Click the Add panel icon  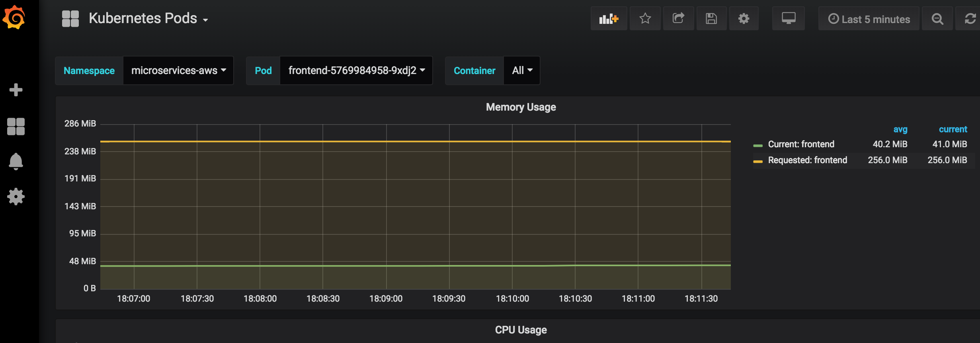pyautogui.click(x=609, y=18)
